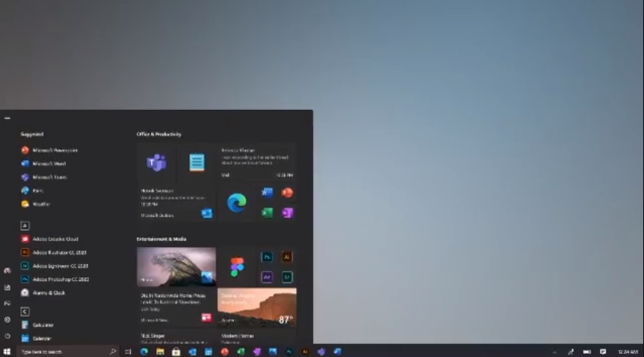644x357 pixels.
Task: Open the Settings gear in Start sidebar
Action: click(7, 320)
